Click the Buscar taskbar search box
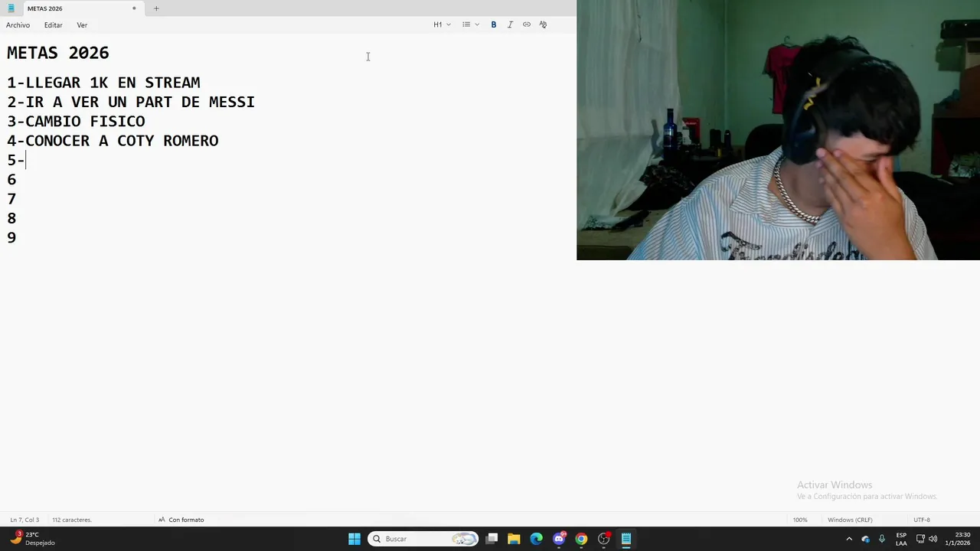 click(423, 539)
